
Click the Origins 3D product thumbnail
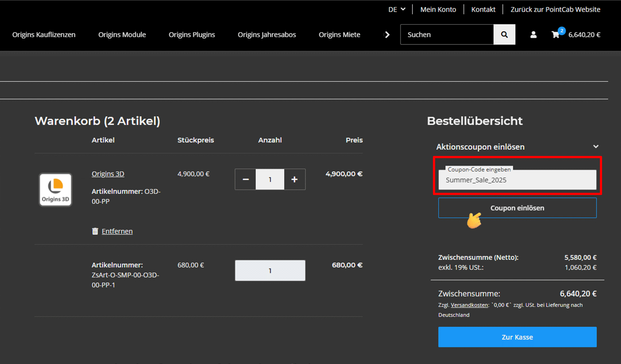coord(56,190)
